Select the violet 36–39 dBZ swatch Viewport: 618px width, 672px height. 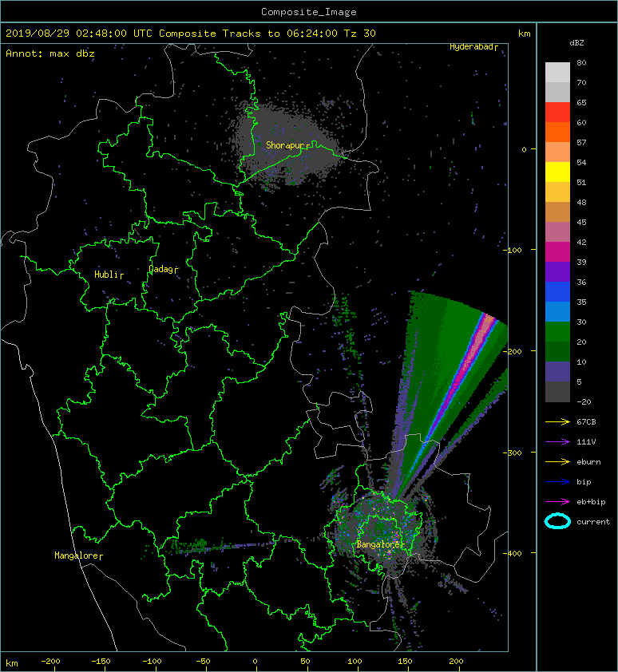(x=557, y=271)
